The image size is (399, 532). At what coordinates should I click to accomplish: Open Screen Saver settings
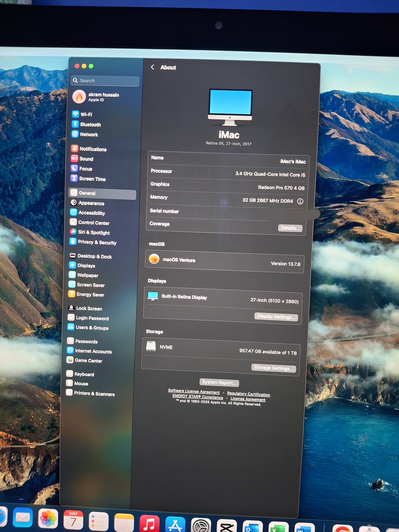pos(87,285)
